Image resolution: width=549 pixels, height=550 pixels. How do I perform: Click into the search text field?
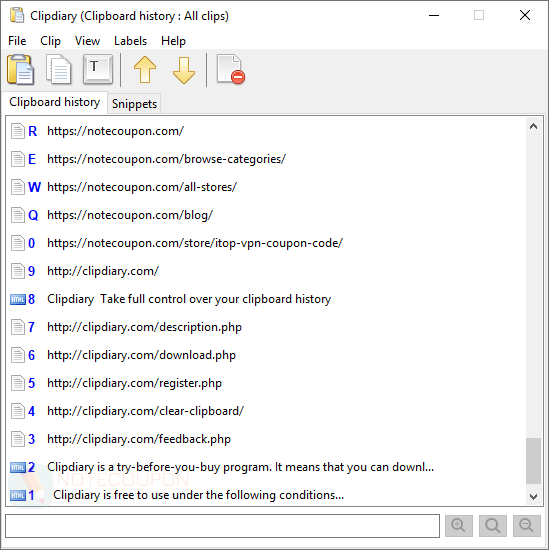pyautogui.click(x=222, y=526)
